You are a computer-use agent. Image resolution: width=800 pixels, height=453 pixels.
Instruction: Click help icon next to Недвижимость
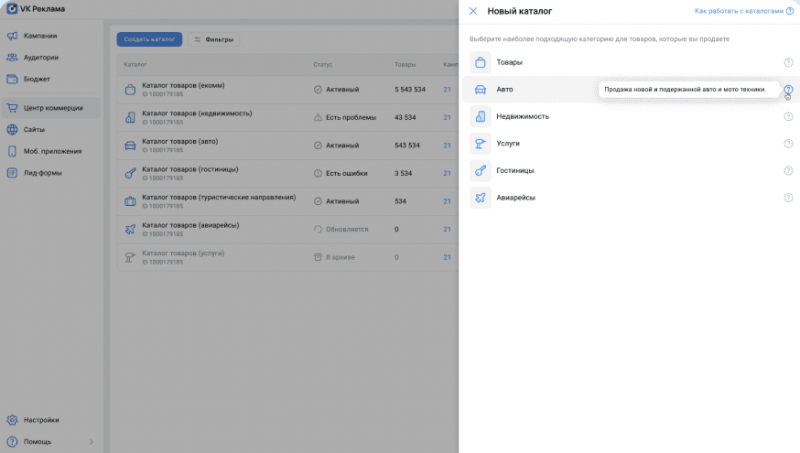[x=788, y=117]
